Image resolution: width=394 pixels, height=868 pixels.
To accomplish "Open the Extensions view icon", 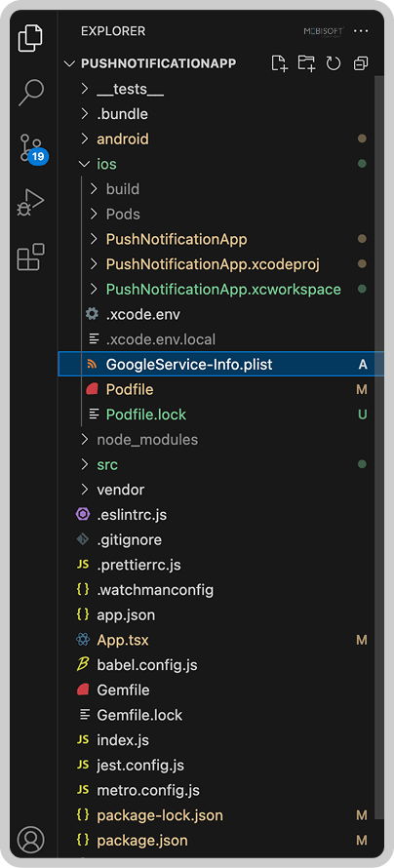I will 30,256.
